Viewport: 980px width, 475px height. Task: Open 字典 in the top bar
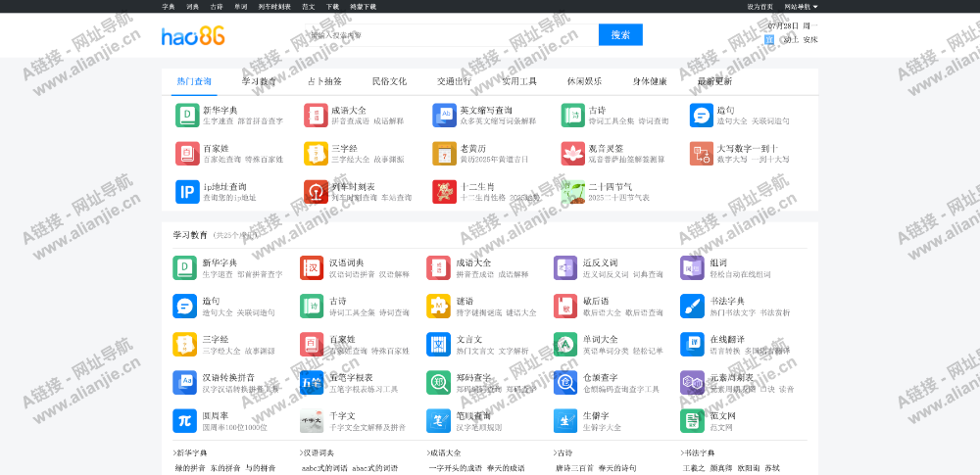[x=169, y=7]
